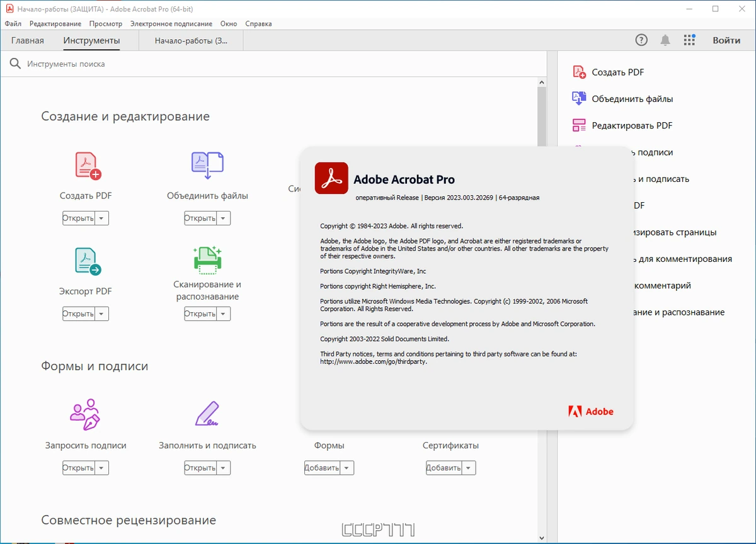Click Объединить файлы label in the right pane

point(633,99)
